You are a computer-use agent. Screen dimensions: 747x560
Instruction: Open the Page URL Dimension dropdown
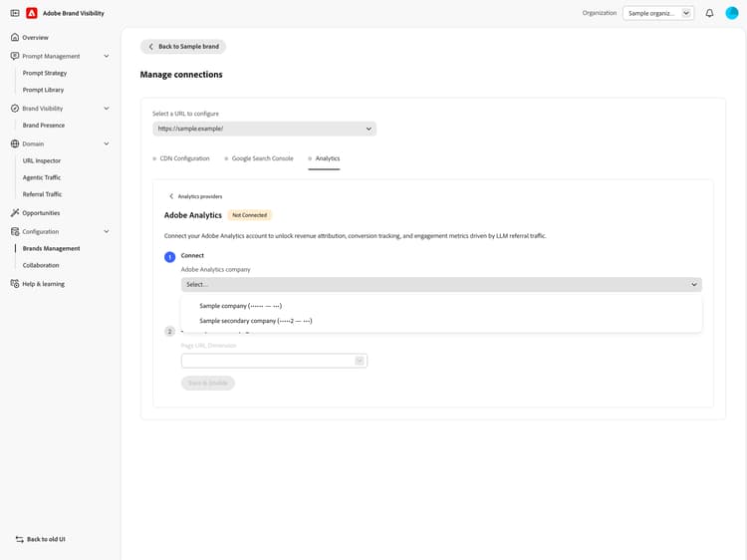pos(274,361)
